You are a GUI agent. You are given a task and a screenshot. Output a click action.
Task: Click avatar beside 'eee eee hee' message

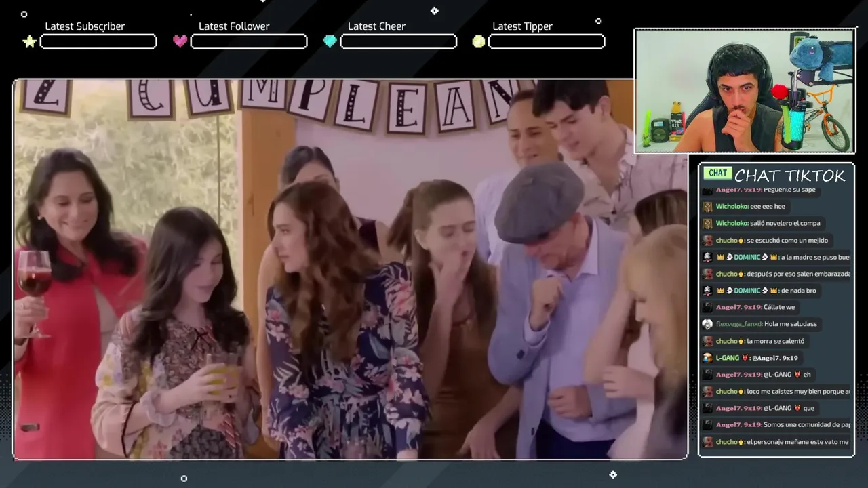(707, 207)
